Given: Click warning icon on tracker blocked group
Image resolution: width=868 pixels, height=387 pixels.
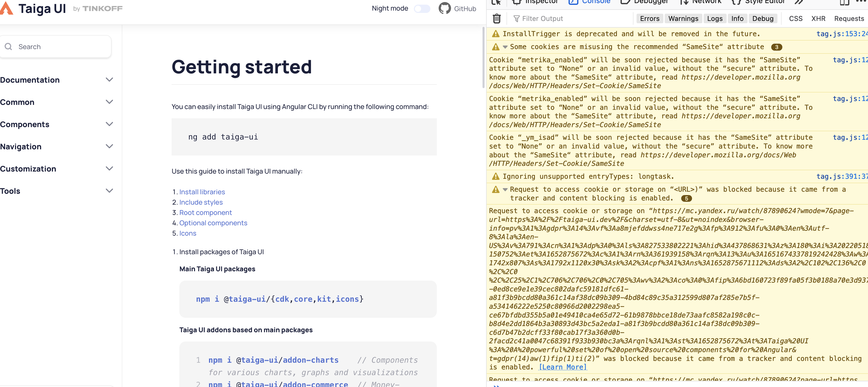Looking at the screenshot, I should coord(496,190).
